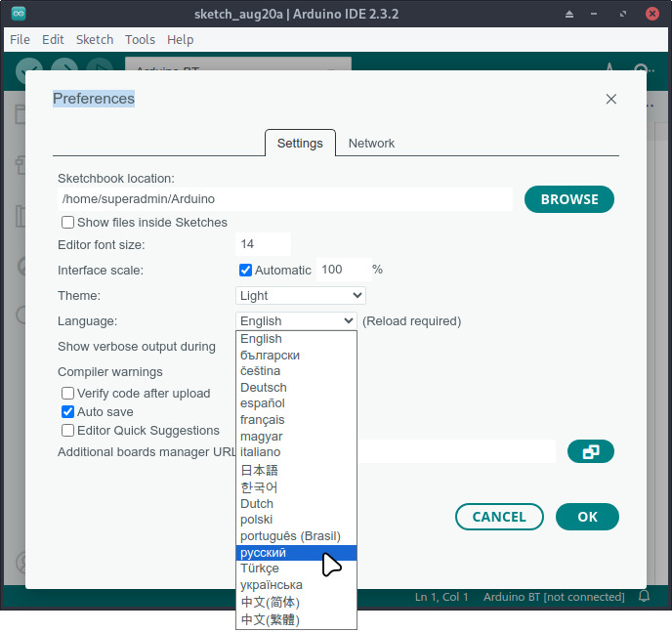Click the interface scale percentage field

pyautogui.click(x=344, y=270)
